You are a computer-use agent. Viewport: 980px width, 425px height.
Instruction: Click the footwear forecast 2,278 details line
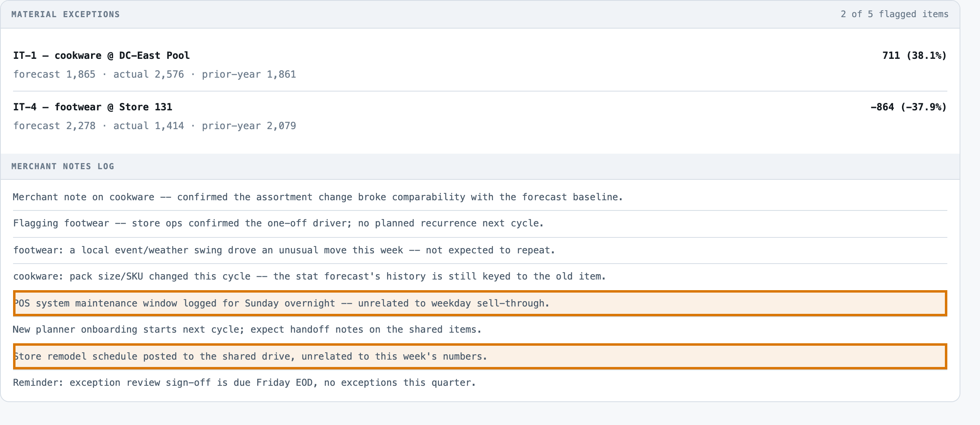click(x=155, y=126)
